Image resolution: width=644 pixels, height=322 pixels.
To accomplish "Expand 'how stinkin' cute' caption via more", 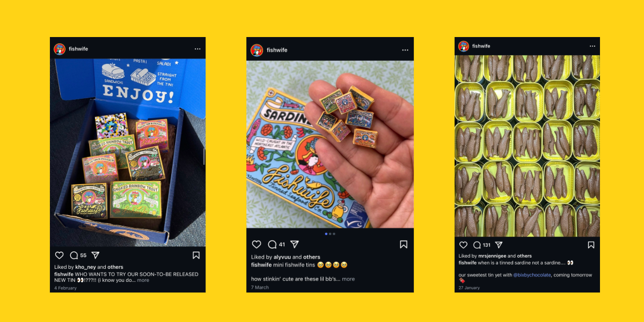I will pos(348,279).
